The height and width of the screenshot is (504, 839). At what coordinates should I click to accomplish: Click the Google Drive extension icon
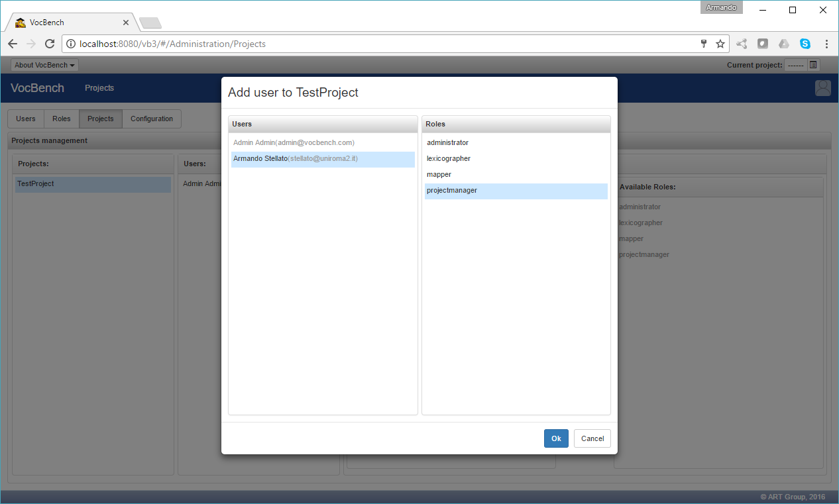tap(784, 44)
